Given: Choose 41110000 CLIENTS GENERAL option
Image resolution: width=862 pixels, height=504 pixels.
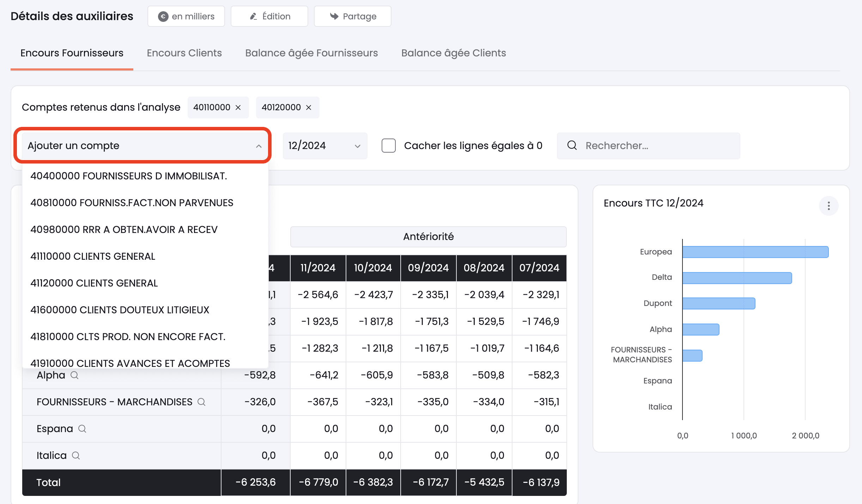Looking at the screenshot, I should 145,256.
